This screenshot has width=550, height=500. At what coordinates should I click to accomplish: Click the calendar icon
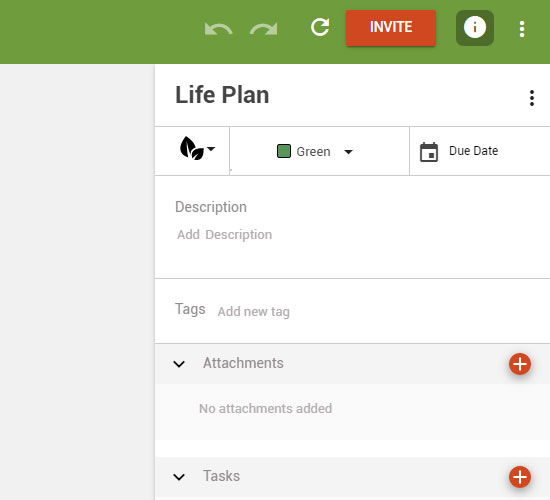429,152
